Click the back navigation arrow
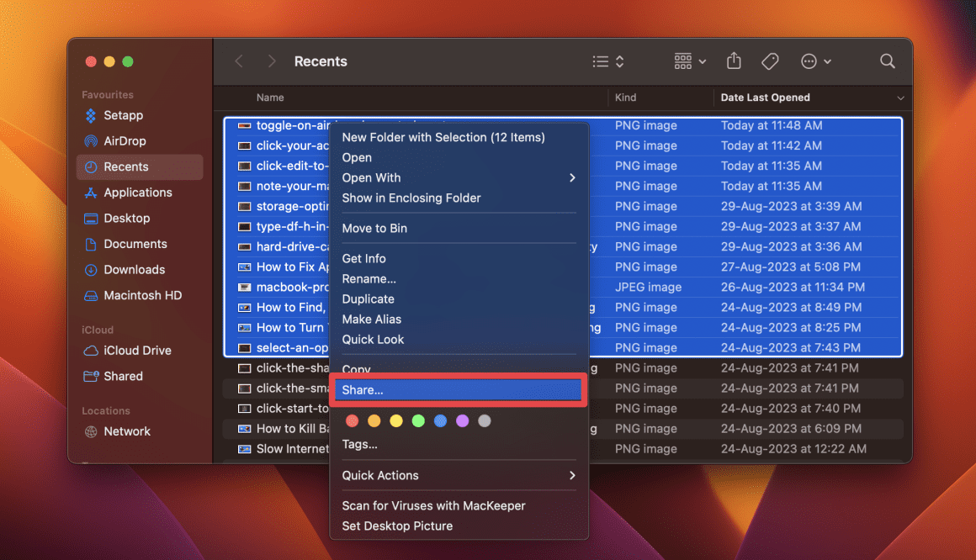Screen dimensions: 976x560 coord(238,61)
